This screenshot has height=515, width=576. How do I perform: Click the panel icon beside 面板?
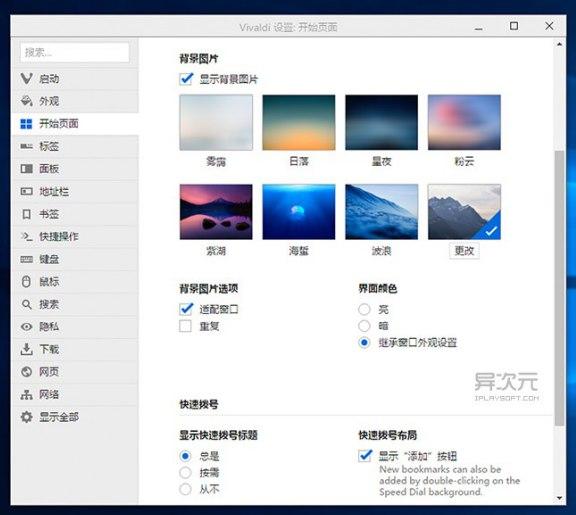coord(26,169)
